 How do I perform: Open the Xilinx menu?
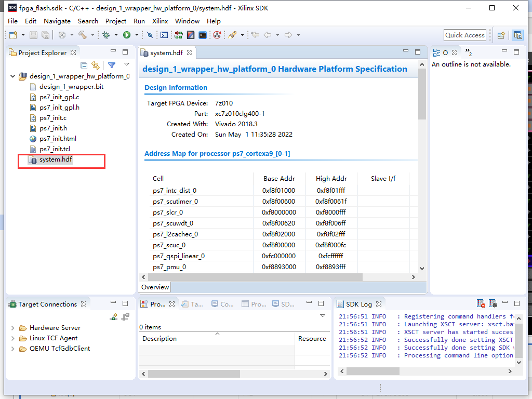pyautogui.click(x=160, y=21)
